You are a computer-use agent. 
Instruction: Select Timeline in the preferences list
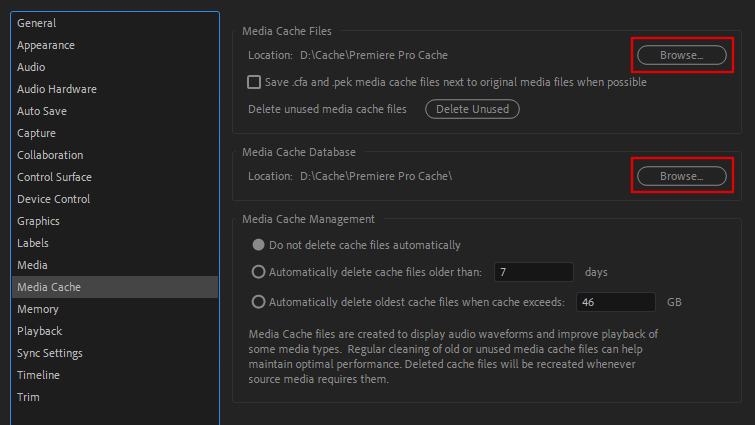pyautogui.click(x=39, y=375)
